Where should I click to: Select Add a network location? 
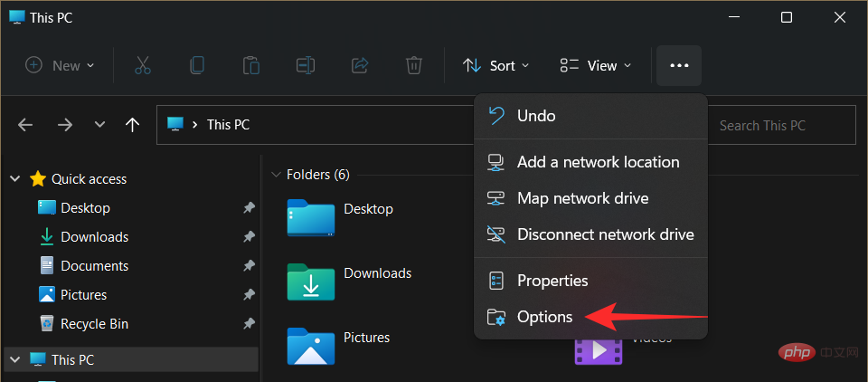(598, 162)
